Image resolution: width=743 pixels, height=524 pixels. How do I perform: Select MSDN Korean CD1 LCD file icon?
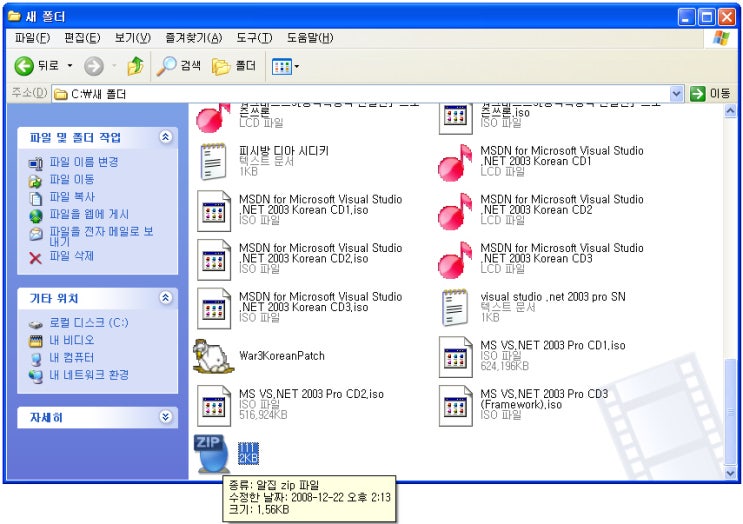click(x=455, y=163)
